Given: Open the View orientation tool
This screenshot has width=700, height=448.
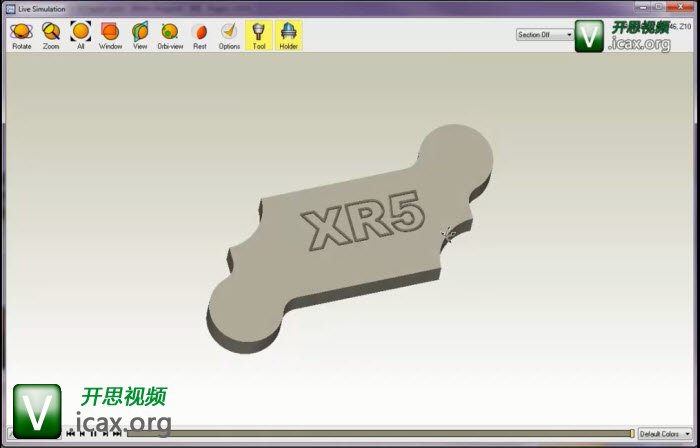Looking at the screenshot, I should click(140, 36).
